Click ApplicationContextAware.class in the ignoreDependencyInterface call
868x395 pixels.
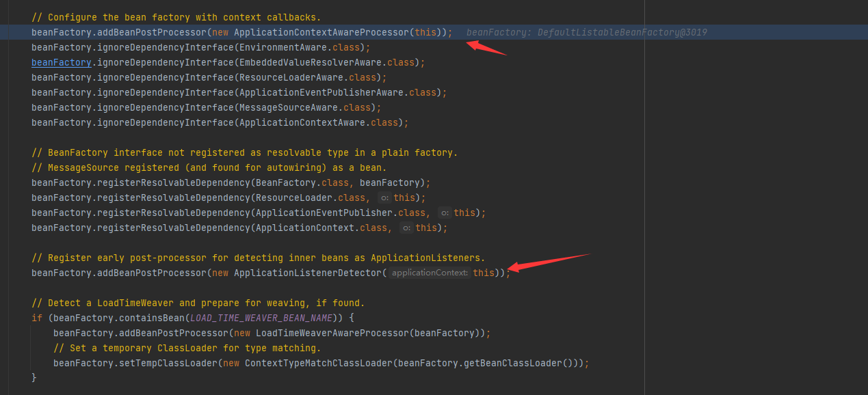[319, 122]
